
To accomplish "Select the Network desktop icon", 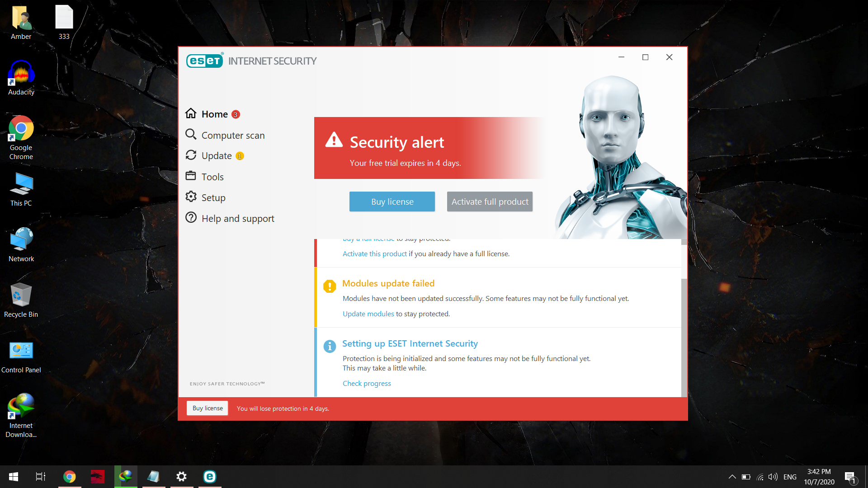I will [x=21, y=245].
